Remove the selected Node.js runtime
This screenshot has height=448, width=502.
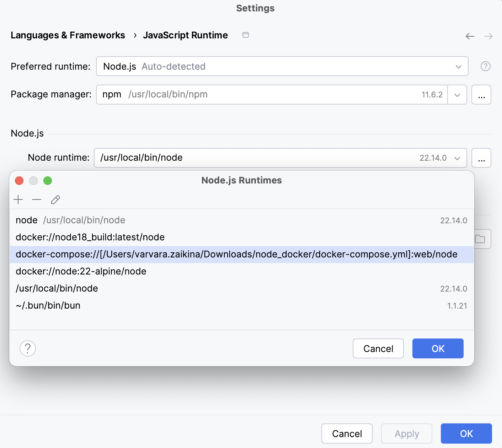(37, 199)
